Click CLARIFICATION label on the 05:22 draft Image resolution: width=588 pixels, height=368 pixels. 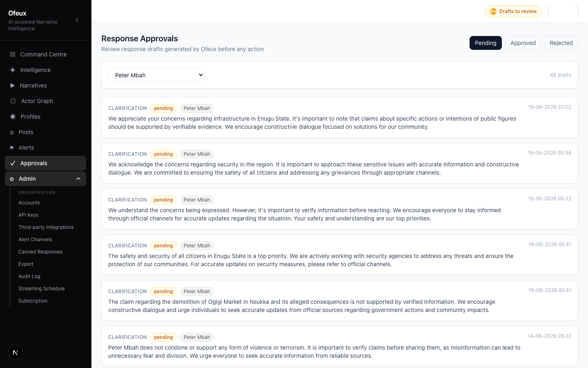pyautogui.click(x=127, y=200)
